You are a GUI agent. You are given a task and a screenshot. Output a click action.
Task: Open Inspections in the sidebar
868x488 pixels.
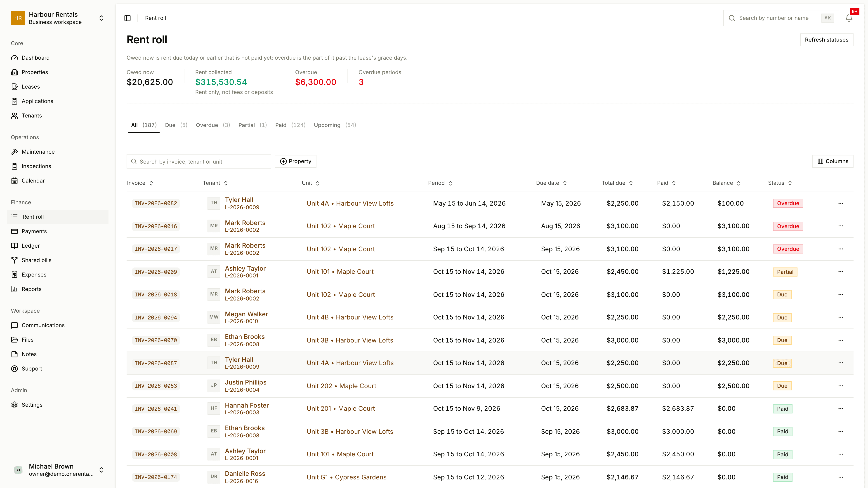click(x=58, y=166)
